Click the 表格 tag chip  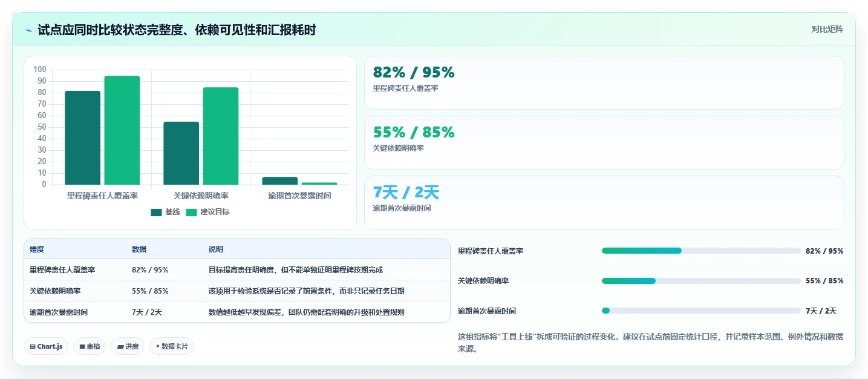coord(90,346)
